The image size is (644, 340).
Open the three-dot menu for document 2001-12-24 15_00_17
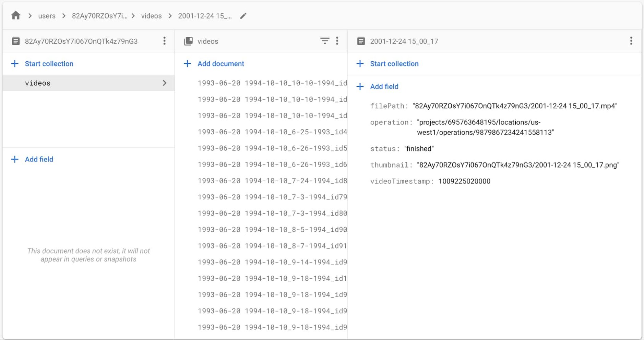[631, 41]
